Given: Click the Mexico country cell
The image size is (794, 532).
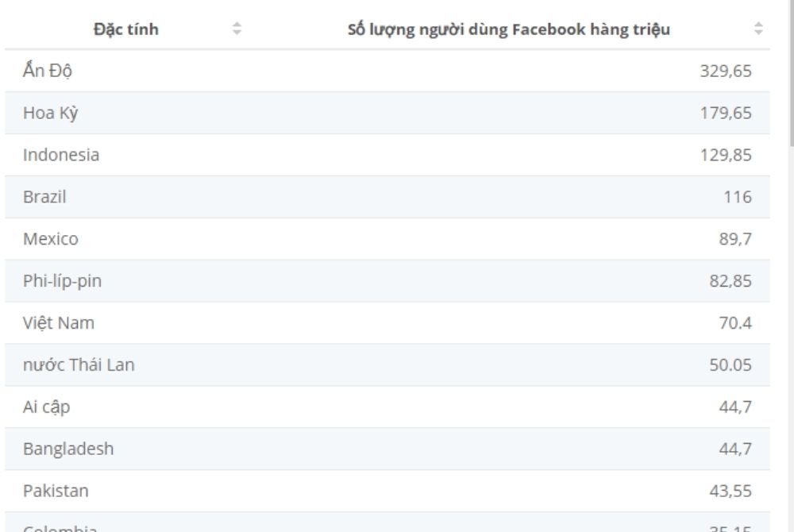Looking at the screenshot, I should (x=51, y=239).
